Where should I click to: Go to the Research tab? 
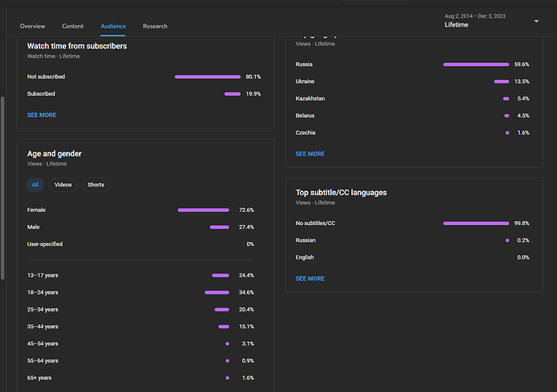click(155, 27)
